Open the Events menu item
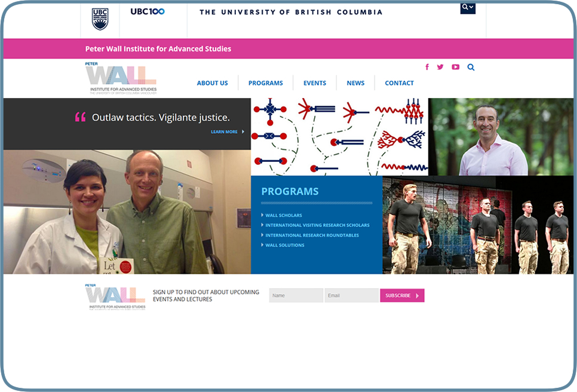577x392 pixels. point(315,83)
